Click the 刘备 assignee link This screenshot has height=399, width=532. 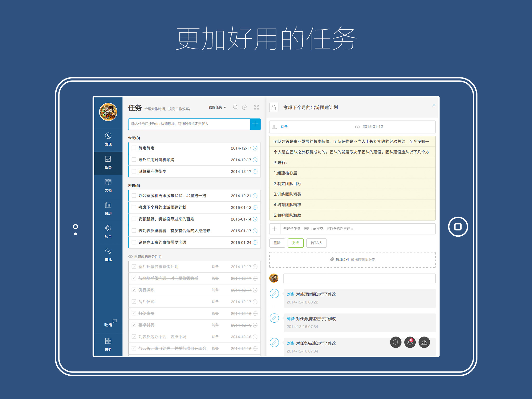click(284, 127)
